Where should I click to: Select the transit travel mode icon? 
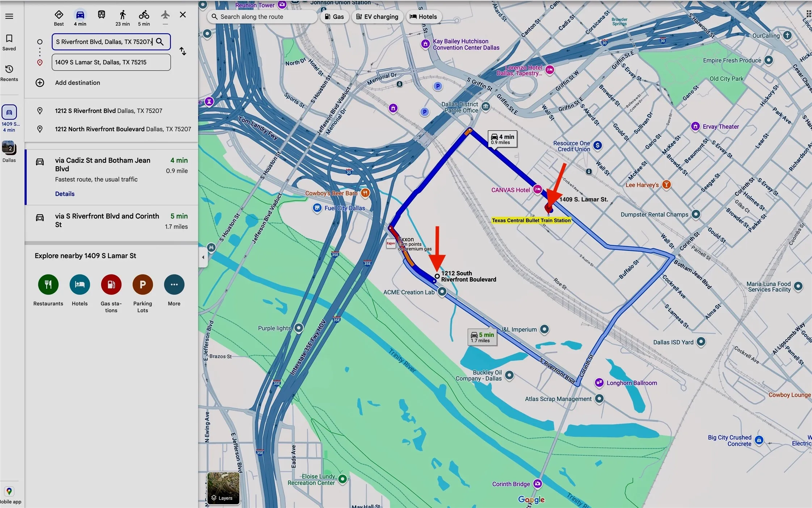click(101, 15)
